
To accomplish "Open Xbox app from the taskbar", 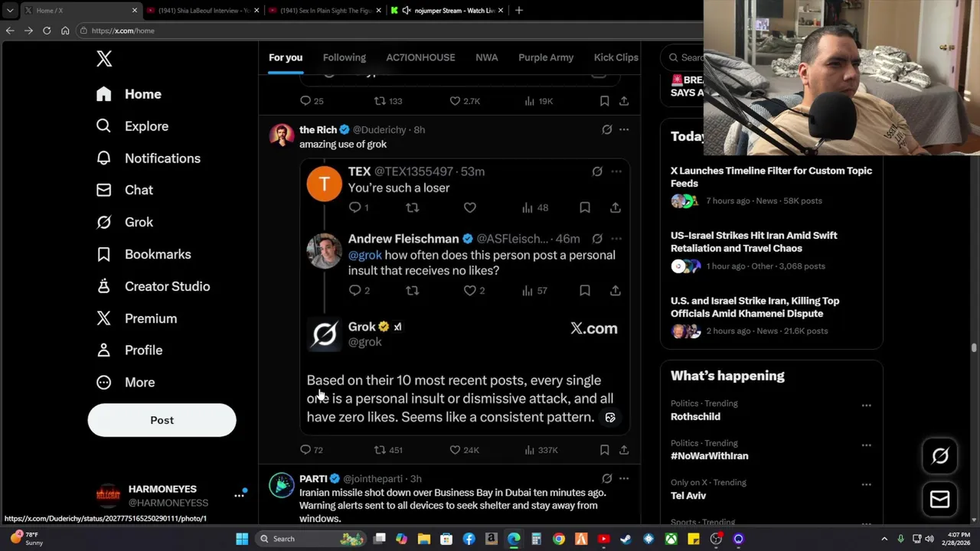I will point(671,539).
